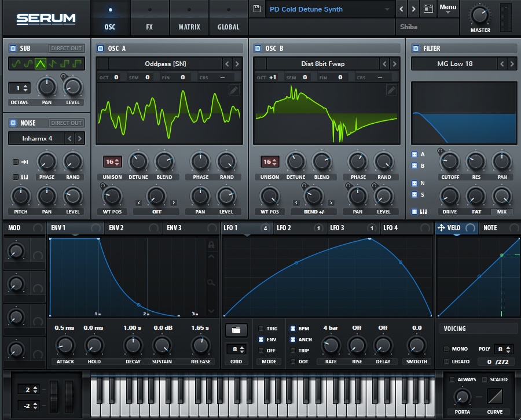Open the Menu dropdown
Viewport: 521px width, 420px height.
tap(448, 9)
